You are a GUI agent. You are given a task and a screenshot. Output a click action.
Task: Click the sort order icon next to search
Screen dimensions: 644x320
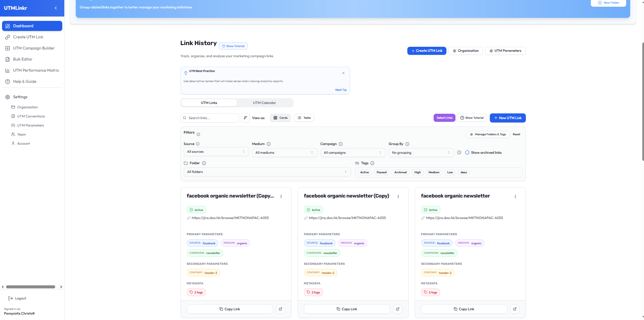coord(245,118)
